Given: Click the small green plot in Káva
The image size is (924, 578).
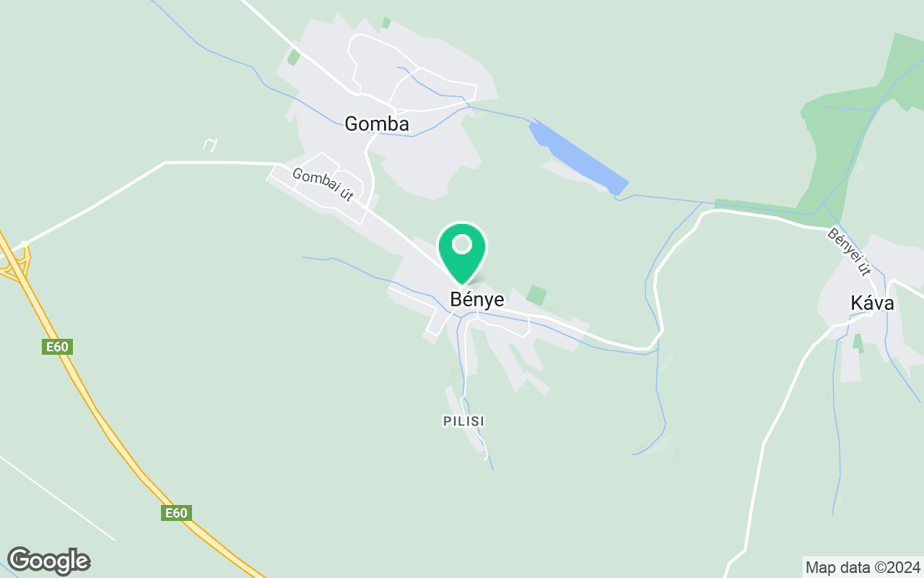Looking at the screenshot, I should tap(858, 343).
